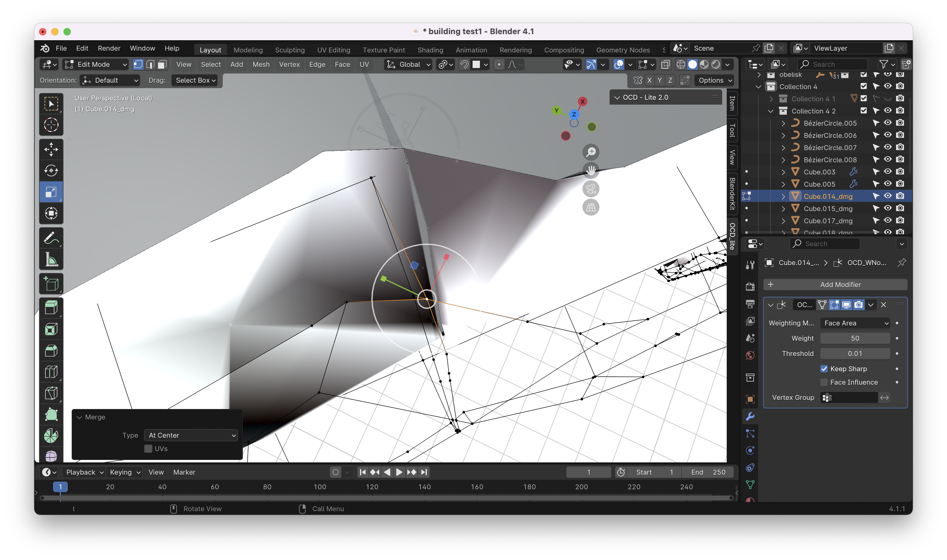Open the Playback menu
The width and height of the screenshot is (947, 560).
click(84, 472)
